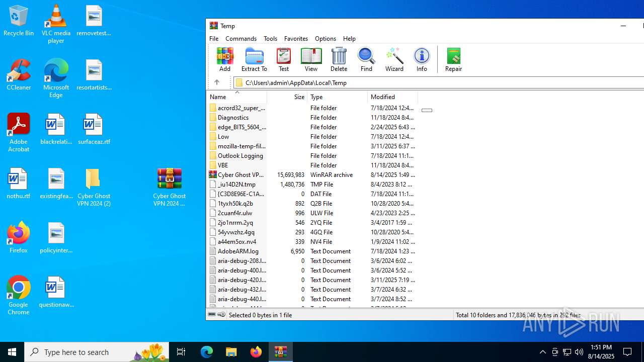The height and width of the screenshot is (362, 644).
Task: Open Favorites menu
Action: coord(296,39)
